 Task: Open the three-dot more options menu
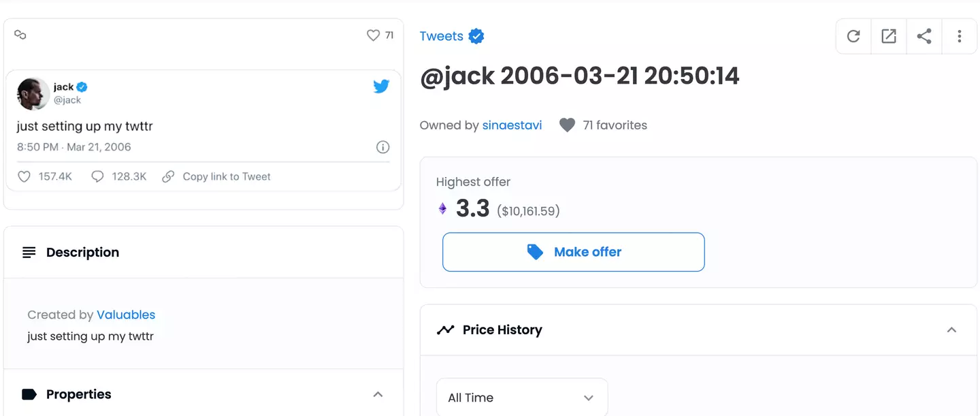click(x=960, y=37)
